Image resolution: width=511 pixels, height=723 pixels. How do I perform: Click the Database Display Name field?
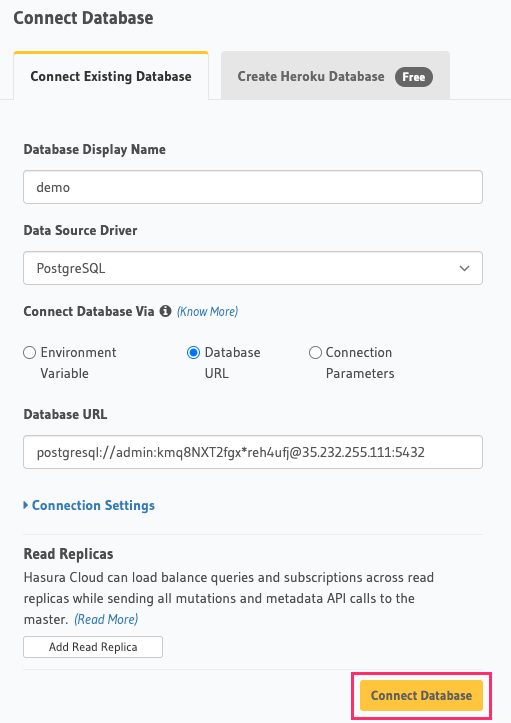point(253,187)
